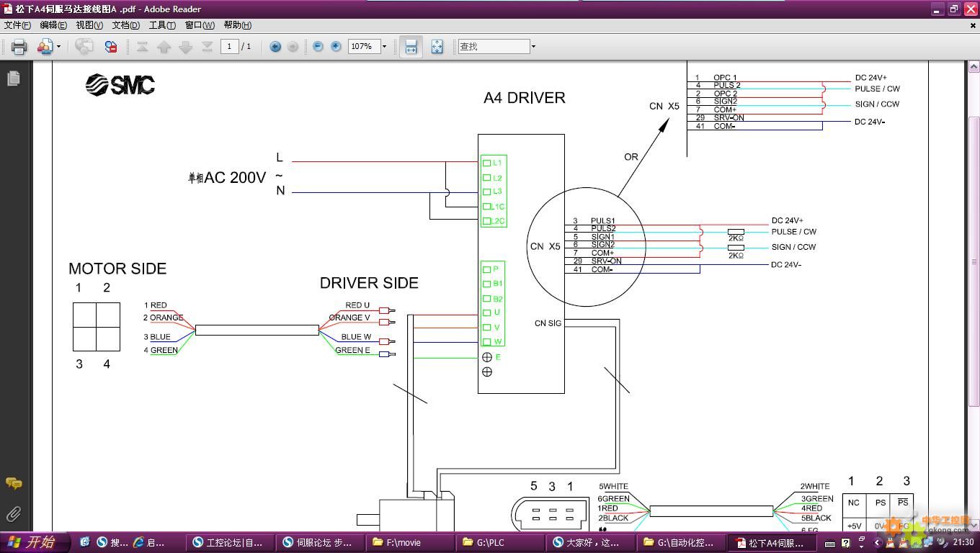This screenshot has width=980, height=553.
Task: Switch to 工控论坛 browser taskbar window
Action: (229, 542)
